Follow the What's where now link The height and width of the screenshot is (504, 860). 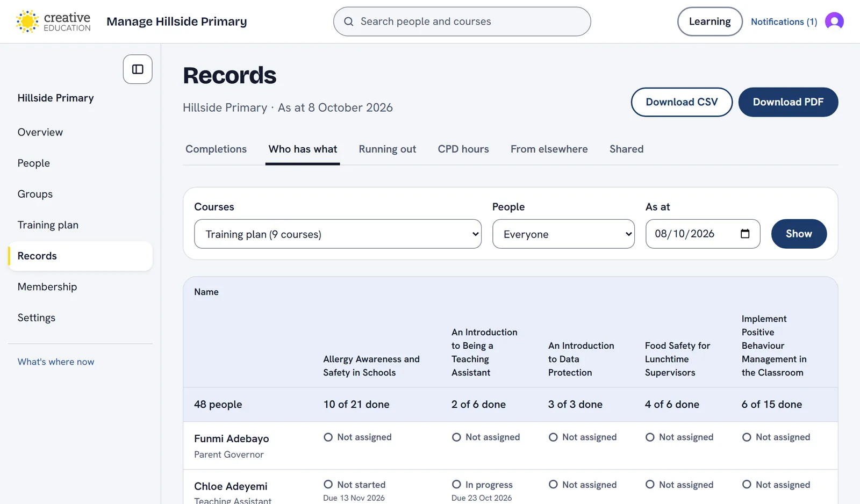click(56, 362)
